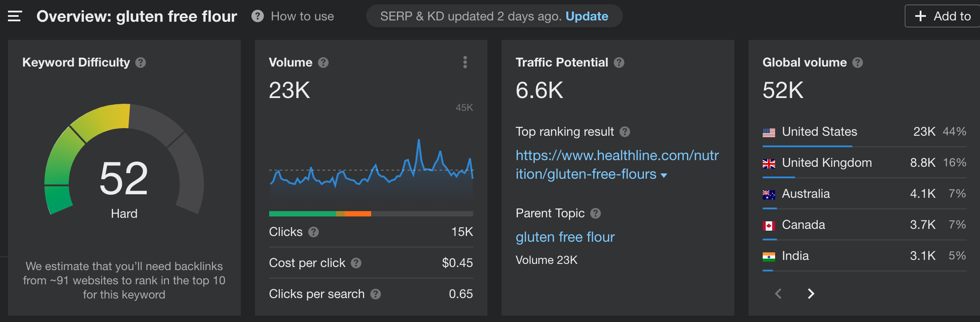Click Keyword Difficulty help question mark

point(141,63)
